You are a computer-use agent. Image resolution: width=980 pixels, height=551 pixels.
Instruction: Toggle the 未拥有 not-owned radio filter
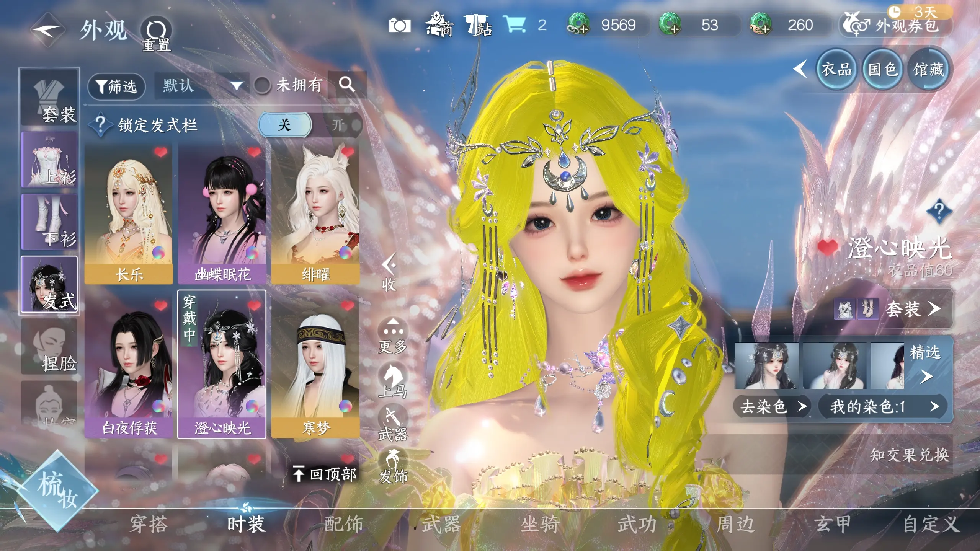[x=263, y=85]
